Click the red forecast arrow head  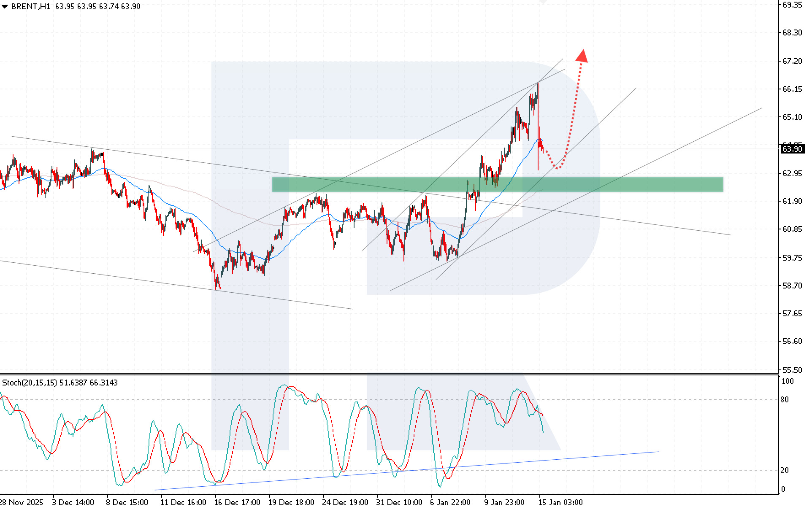pos(582,56)
